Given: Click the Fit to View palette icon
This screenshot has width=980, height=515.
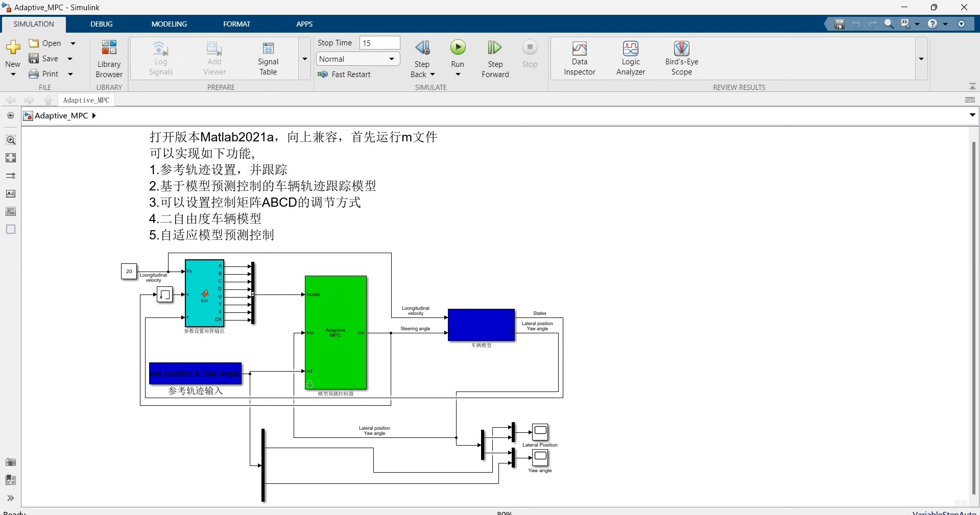Looking at the screenshot, I should click(x=11, y=158).
